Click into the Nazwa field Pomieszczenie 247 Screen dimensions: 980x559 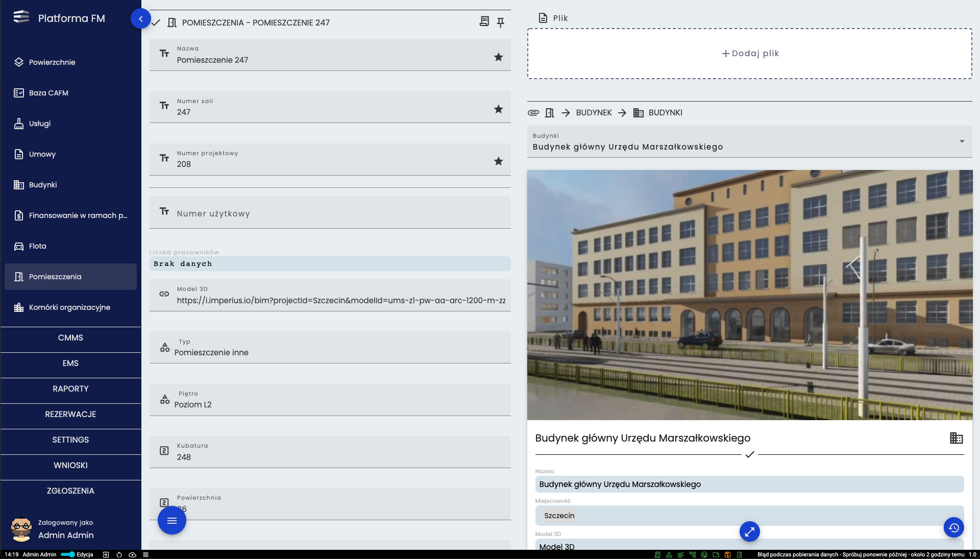pyautogui.click(x=330, y=55)
